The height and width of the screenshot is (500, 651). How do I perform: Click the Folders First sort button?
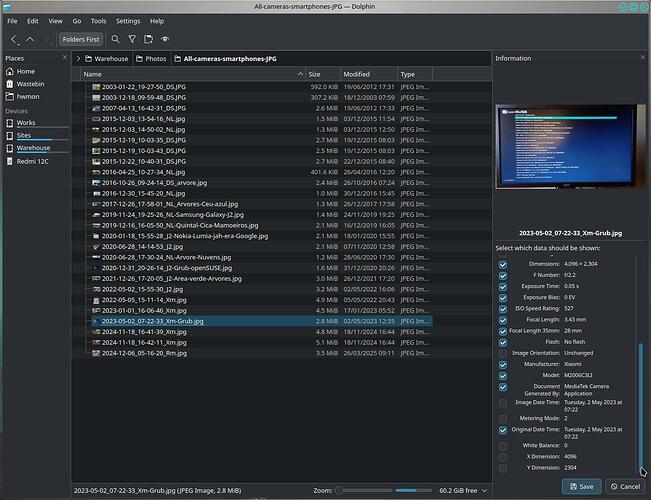(x=80, y=39)
